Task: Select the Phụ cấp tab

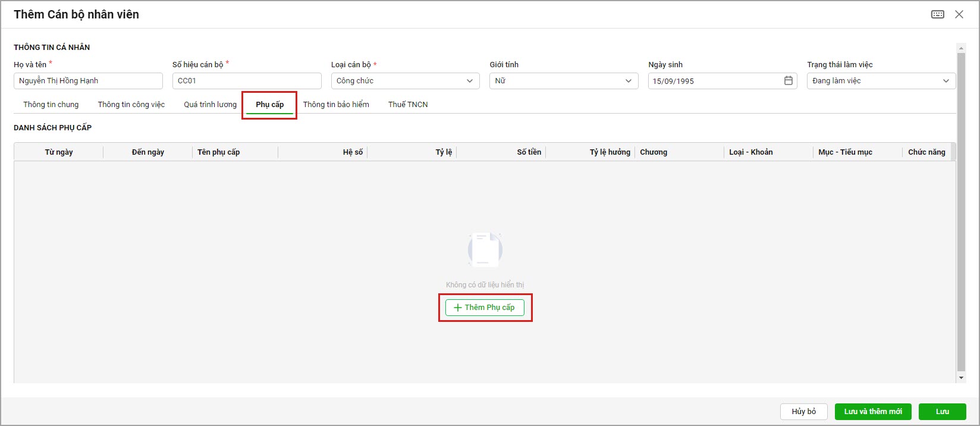Action: point(269,104)
